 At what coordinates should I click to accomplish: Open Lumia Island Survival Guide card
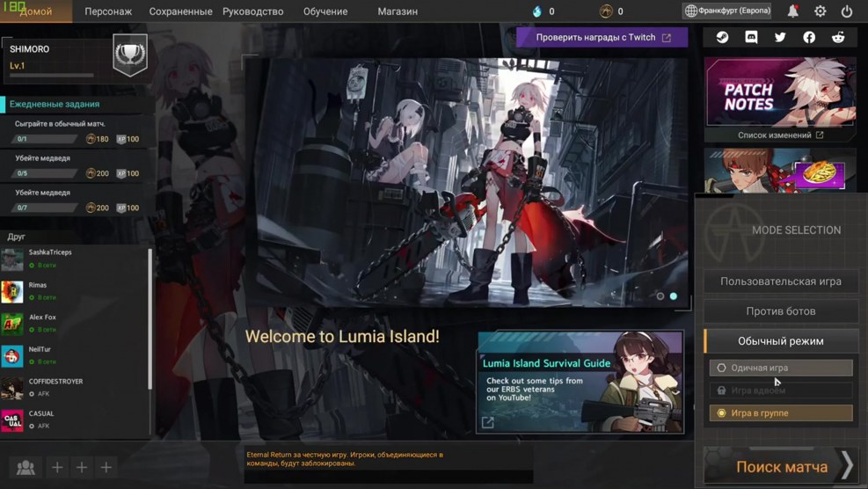point(580,382)
